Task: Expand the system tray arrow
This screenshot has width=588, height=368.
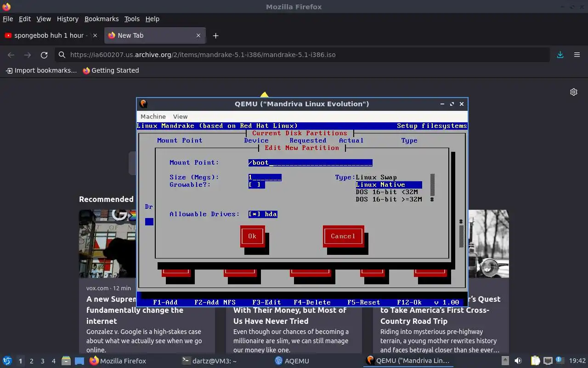Action: pyautogui.click(x=505, y=361)
